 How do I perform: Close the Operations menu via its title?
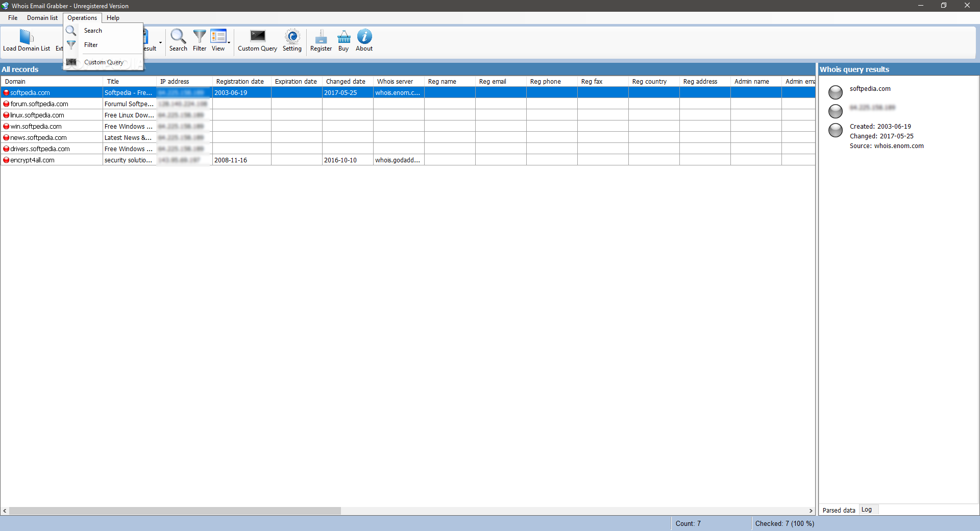pos(82,18)
